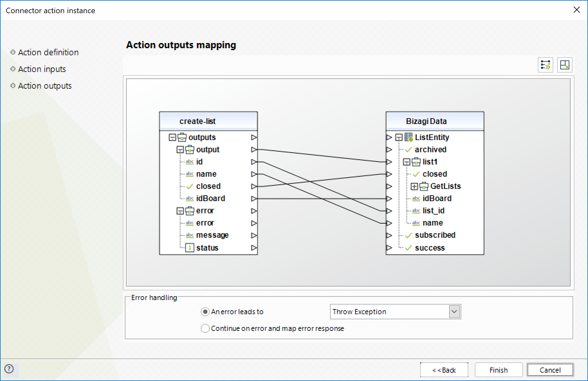Select subscribed in Bizagi Data
The height and width of the screenshot is (381, 588).
pos(435,235)
